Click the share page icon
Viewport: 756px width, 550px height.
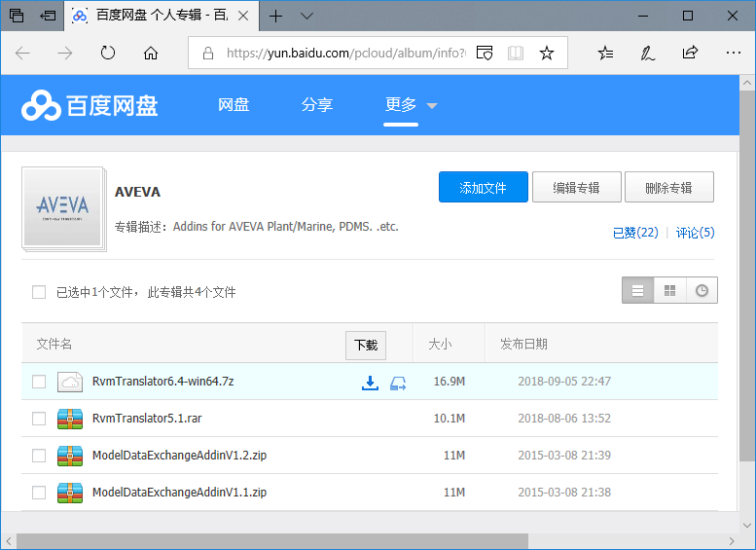click(x=690, y=53)
